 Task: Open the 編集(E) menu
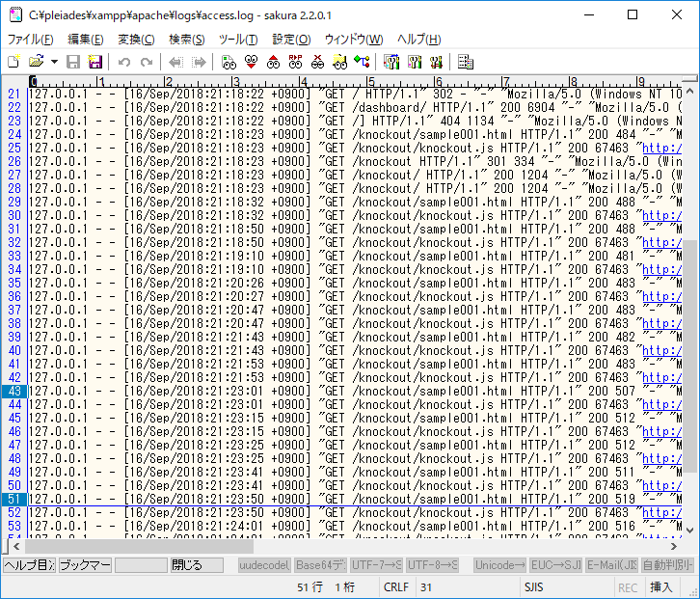(86, 40)
